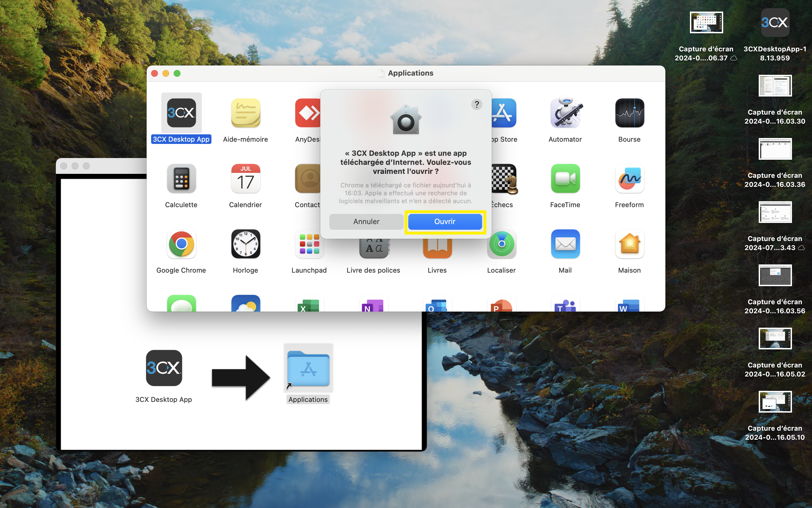Select the Microsoft Outlook icon

[437, 303]
